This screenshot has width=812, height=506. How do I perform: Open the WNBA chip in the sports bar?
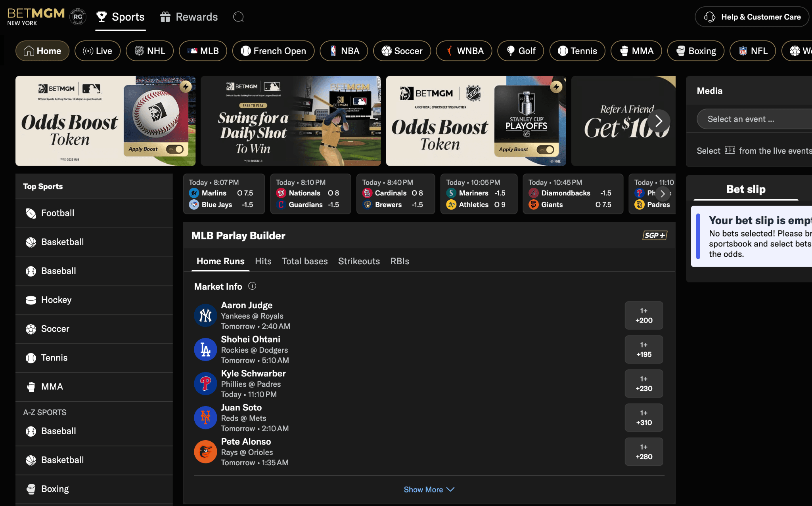(x=464, y=51)
